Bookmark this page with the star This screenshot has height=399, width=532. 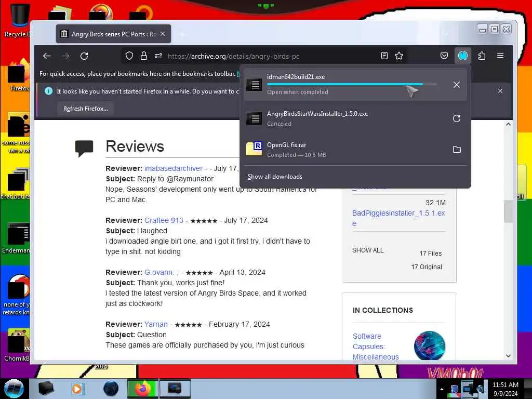click(x=399, y=56)
